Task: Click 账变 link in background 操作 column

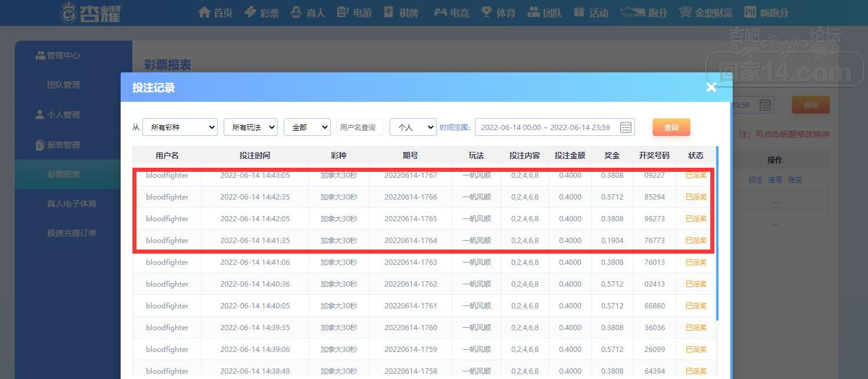Action: 795,180
